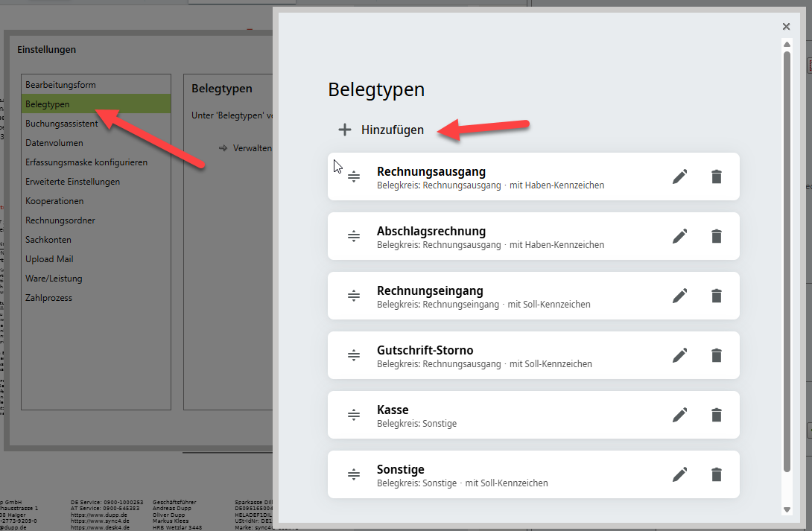The width and height of the screenshot is (812, 531).
Task: Click the reorder handle for Kasse
Action: [354, 415]
